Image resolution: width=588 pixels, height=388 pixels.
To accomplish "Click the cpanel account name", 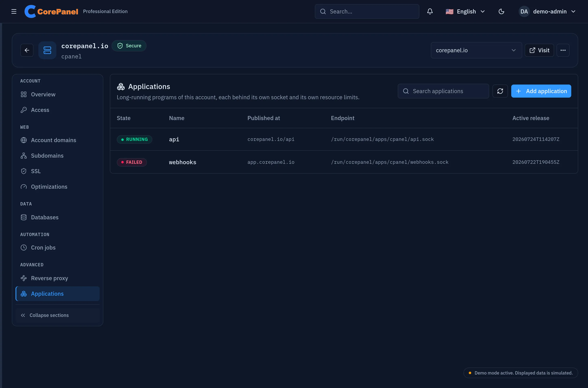I will (x=71, y=57).
